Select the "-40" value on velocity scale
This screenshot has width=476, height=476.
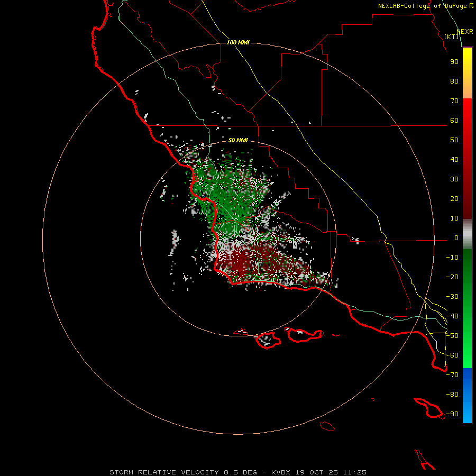click(452, 316)
